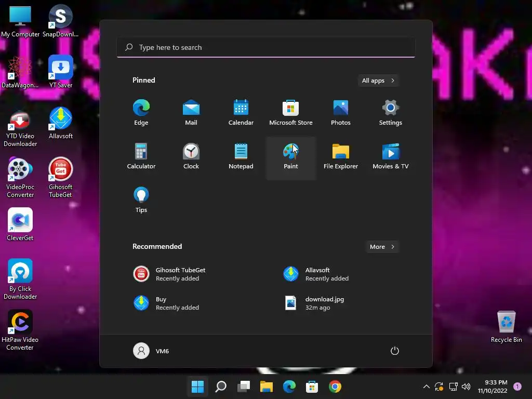Launch Mail from pinned apps
The height and width of the screenshot is (399, 532).
pos(191,112)
